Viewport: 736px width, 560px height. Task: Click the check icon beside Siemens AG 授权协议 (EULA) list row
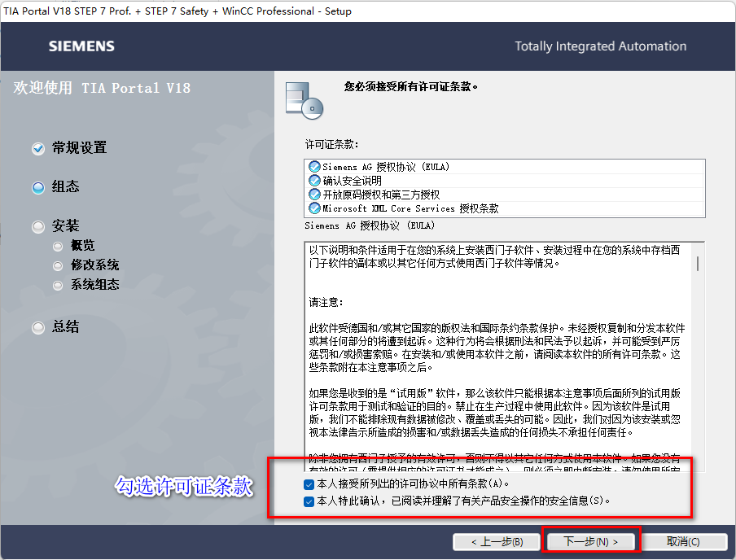point(314,167)
